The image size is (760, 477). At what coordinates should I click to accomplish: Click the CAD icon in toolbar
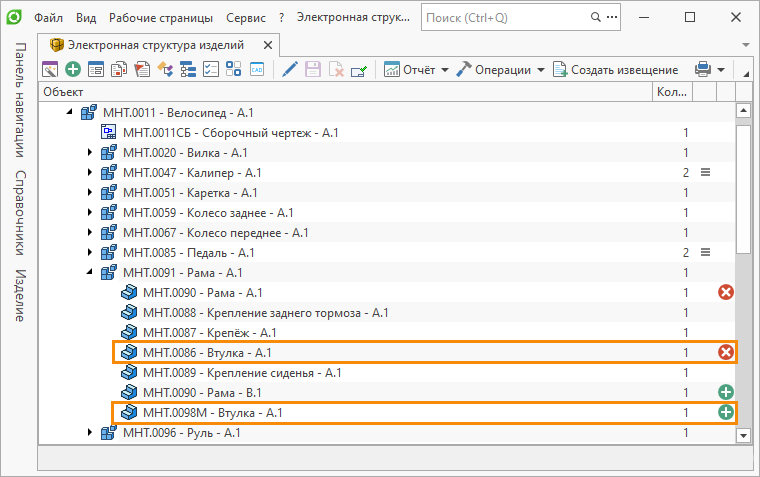tap(256, 69)
